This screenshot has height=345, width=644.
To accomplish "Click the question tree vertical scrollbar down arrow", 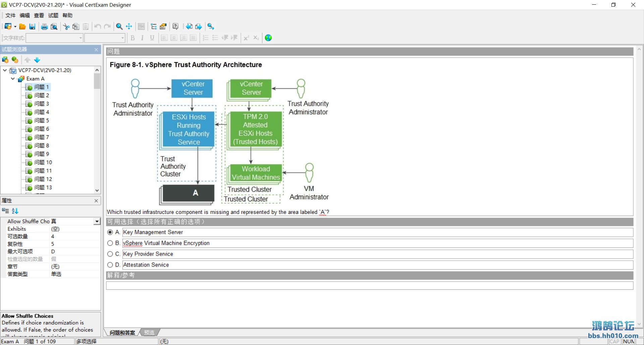I will click(x=97, y=191).
